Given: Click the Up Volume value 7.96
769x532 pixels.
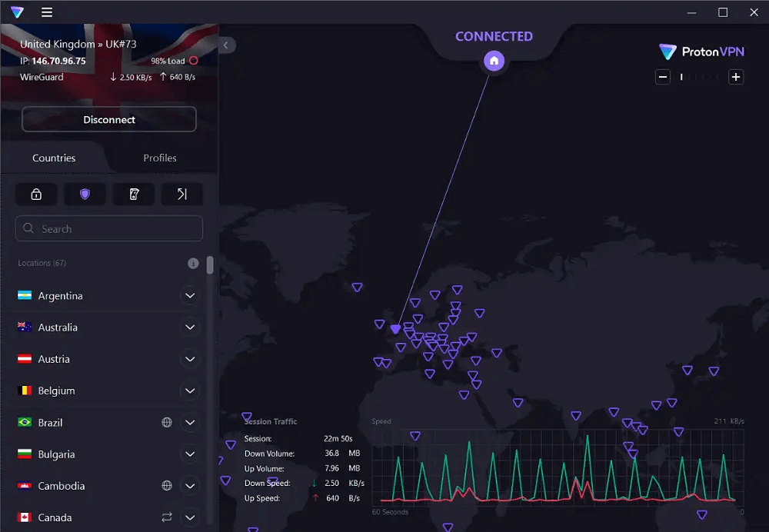Looking at the screenshot, I should tap(331, 468).
